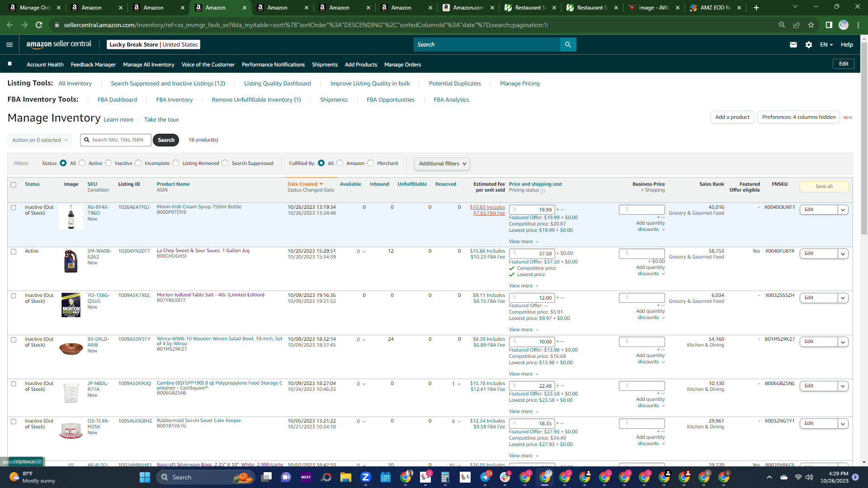Filter Fulfilled By to Merchant
868x488 pixels.
(371, 163)
